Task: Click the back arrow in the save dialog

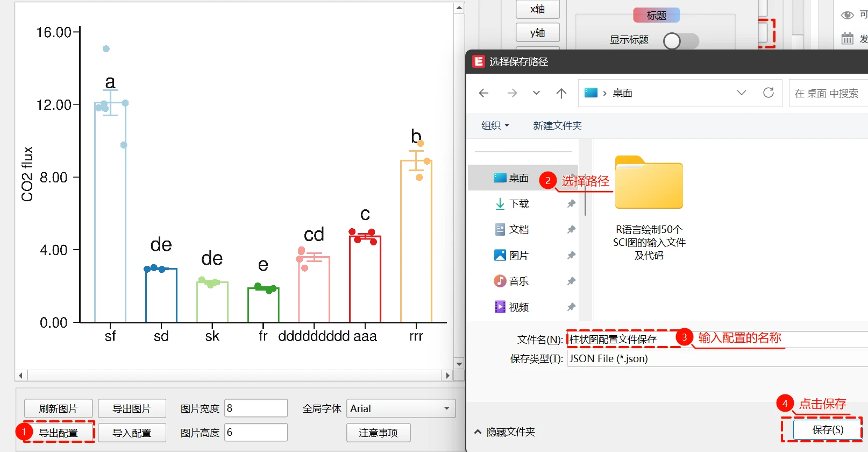Action: (483, 93)
